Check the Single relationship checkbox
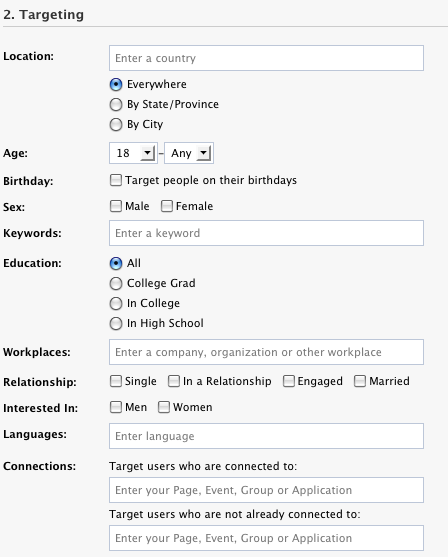The width and height of the screenshot is (448, 557). [x=116, y=381]
